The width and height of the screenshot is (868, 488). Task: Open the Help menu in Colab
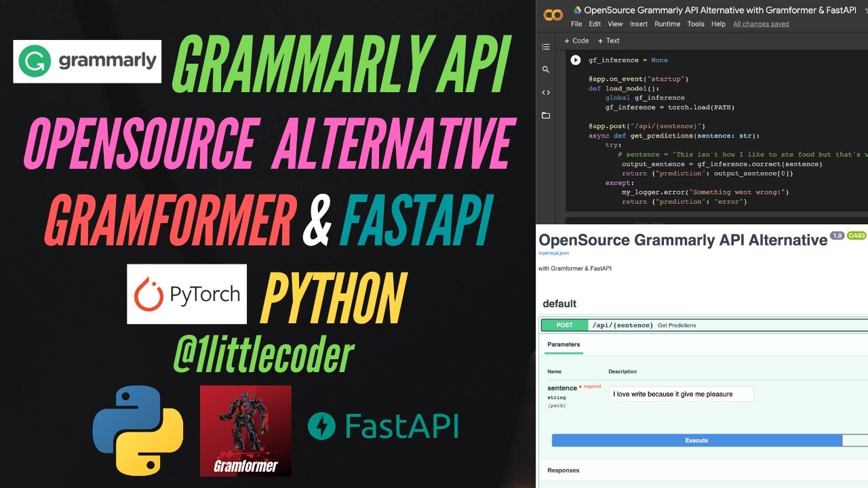(718, 24)
